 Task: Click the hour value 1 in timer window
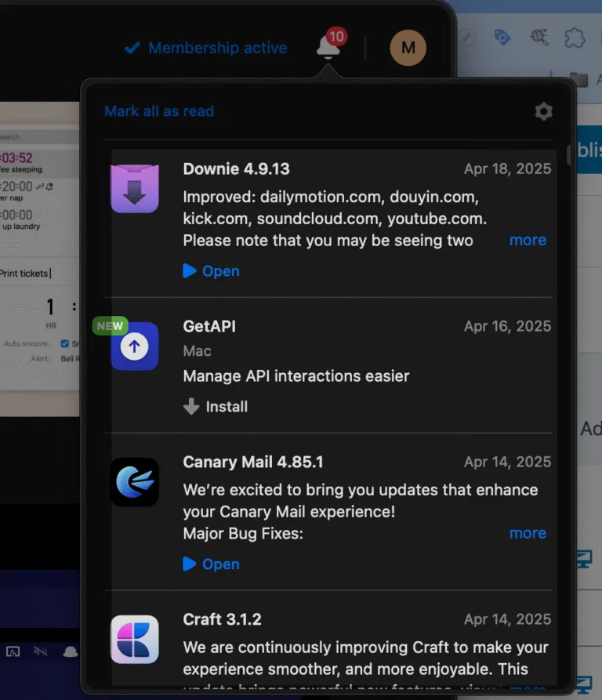point(50,306)
